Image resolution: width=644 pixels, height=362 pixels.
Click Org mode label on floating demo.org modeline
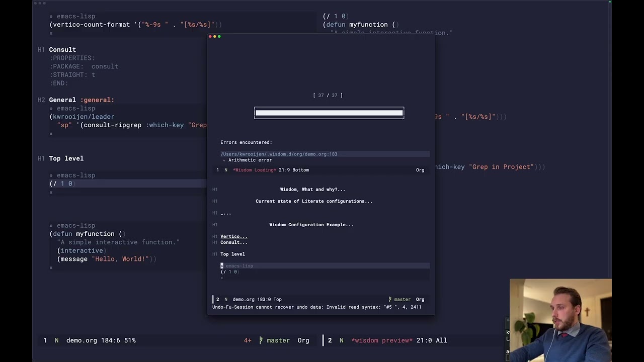point(420,299)
